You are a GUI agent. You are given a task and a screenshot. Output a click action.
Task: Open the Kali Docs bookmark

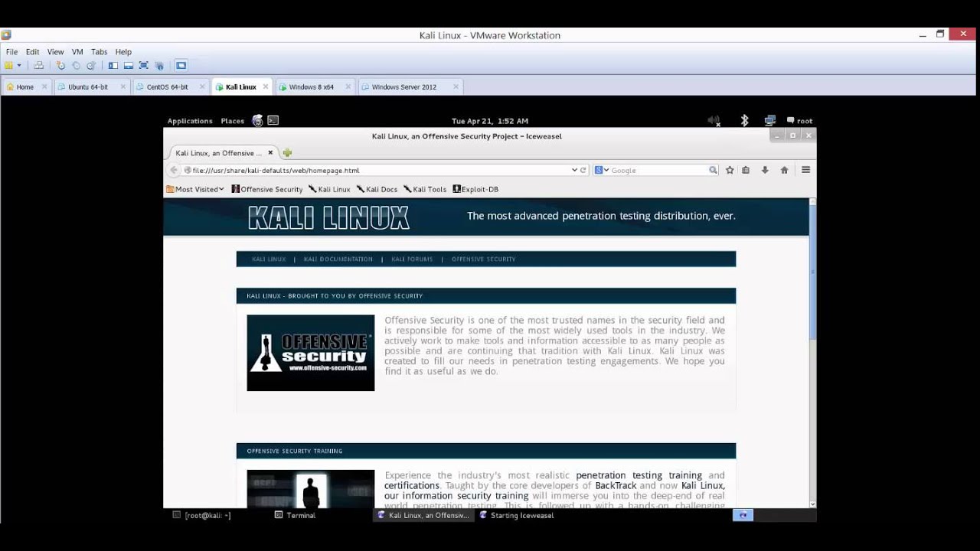(x=377, y=189)
